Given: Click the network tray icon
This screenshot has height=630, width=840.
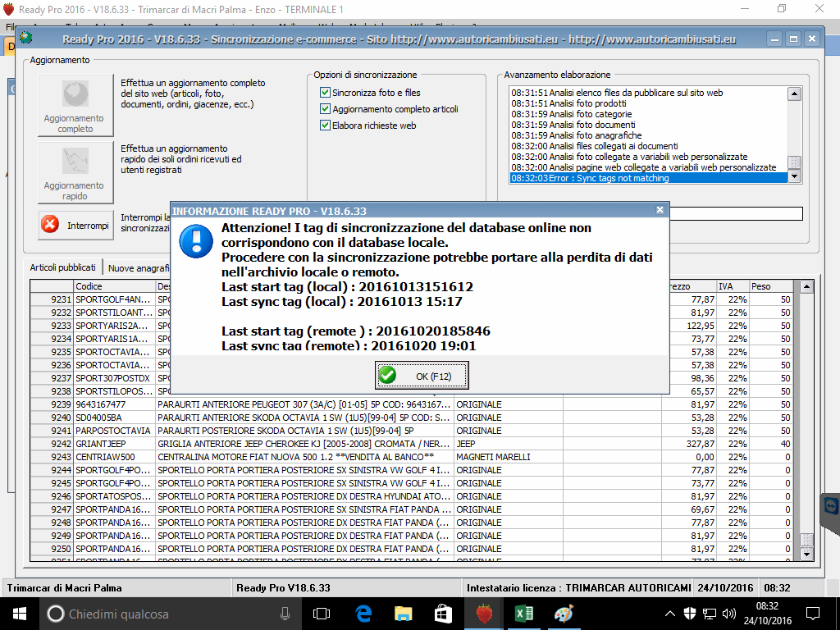Looking at the screenshot, I should point(710,614).
